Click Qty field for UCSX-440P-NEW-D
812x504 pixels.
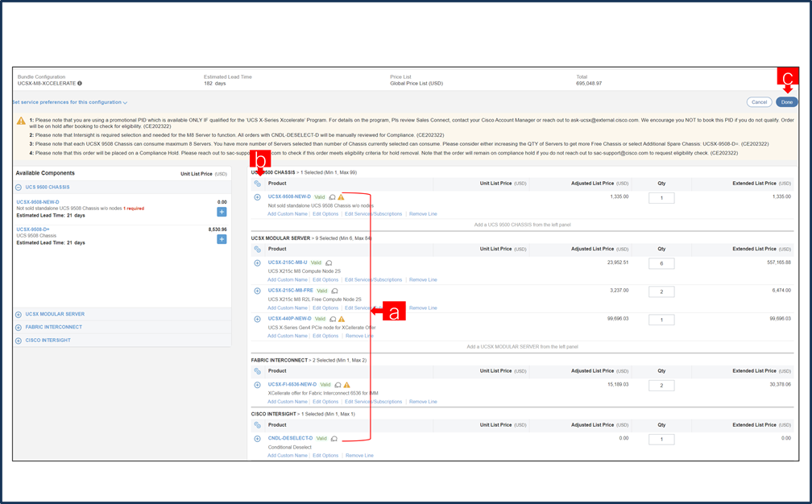[x=661, y=320]
